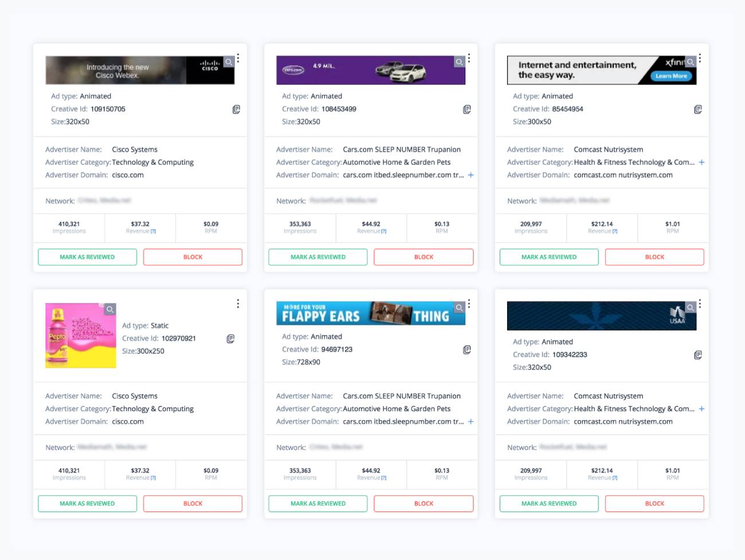Copy creative ID 102970921

[x=230, y=339]
